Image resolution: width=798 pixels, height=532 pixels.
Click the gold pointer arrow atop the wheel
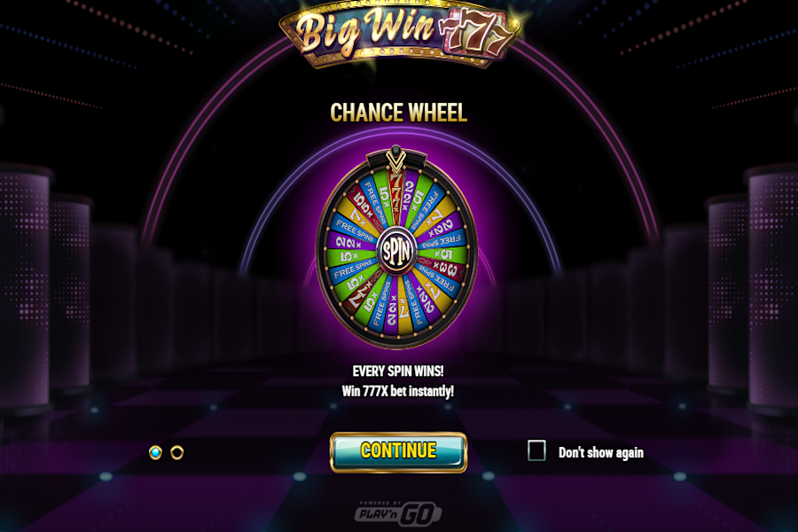[395, 159]
